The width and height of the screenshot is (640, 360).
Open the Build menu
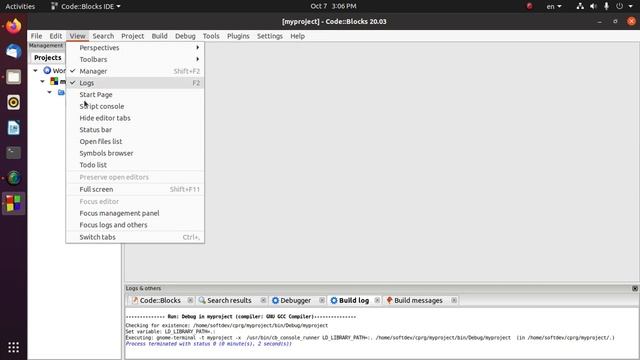[160, 36]
